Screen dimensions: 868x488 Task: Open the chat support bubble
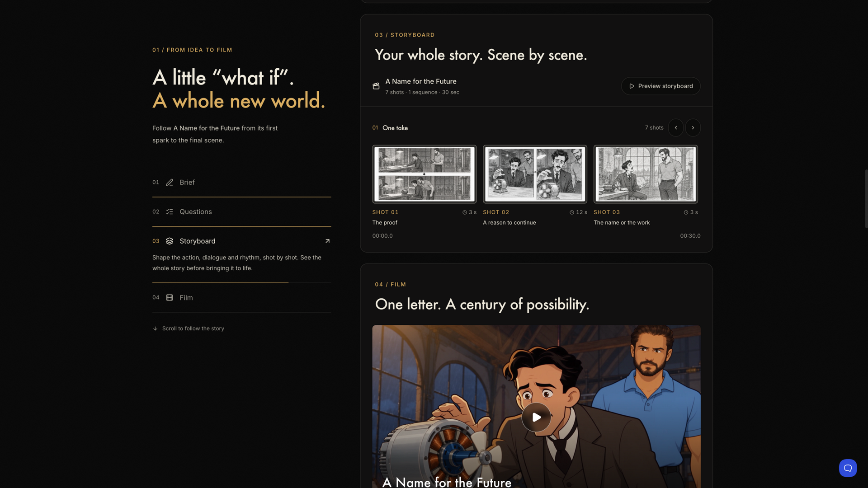coord(848,468)
